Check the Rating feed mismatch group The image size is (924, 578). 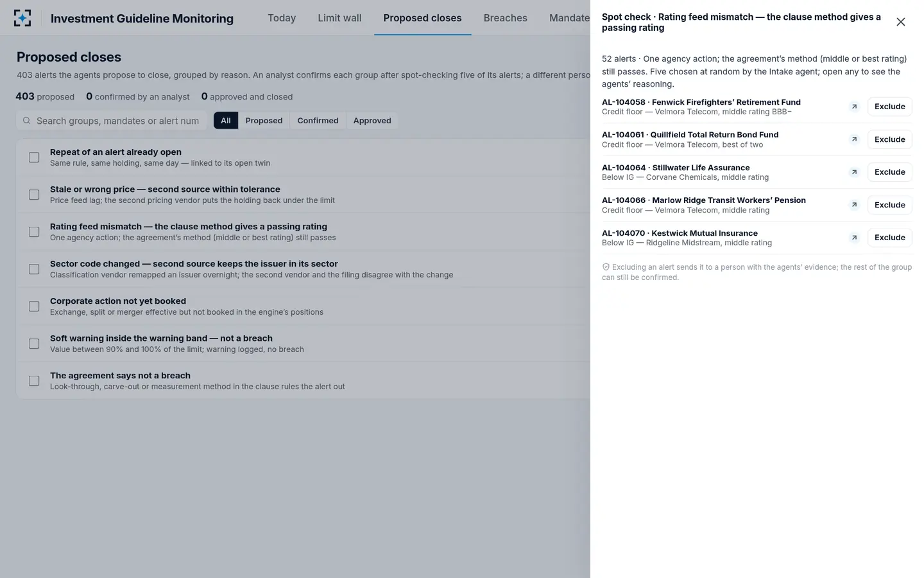click(34, 232)
